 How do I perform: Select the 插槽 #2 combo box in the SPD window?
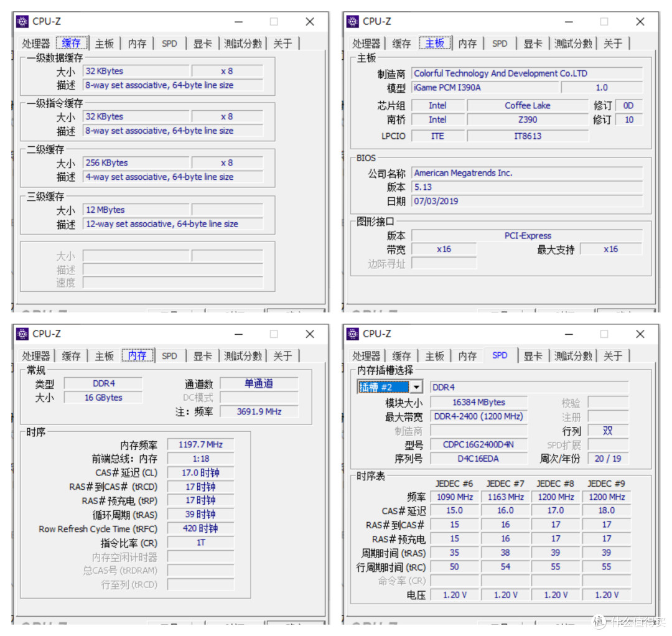pos(390,387)
